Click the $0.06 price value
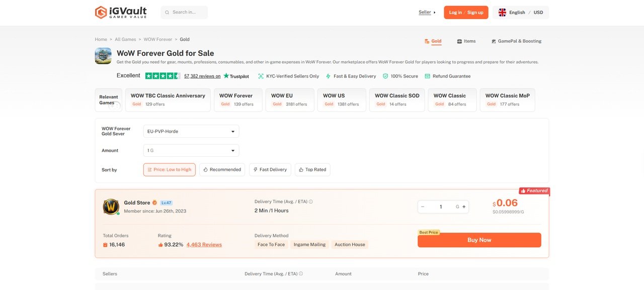Viewport: 644px width, 290px height. [506, 203]
